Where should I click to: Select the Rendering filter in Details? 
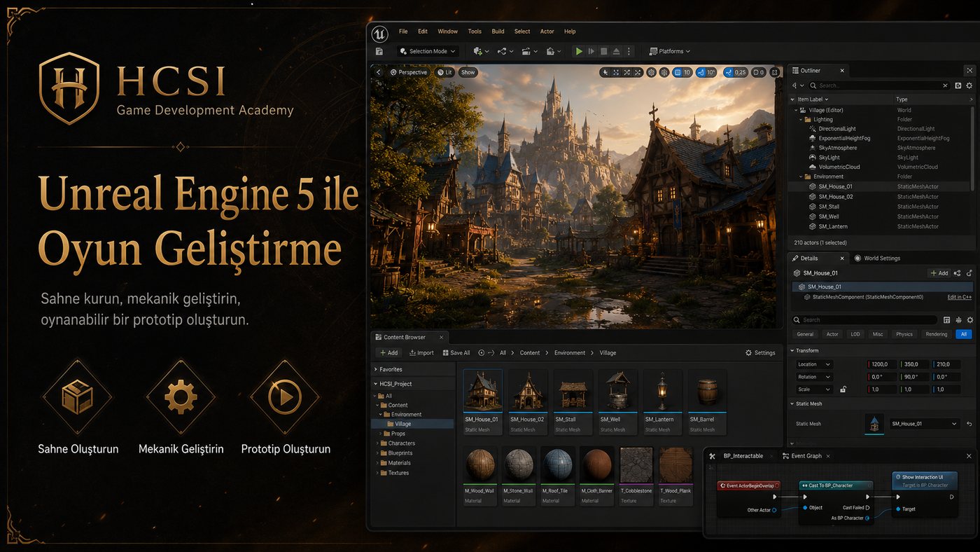coord(936,334)
